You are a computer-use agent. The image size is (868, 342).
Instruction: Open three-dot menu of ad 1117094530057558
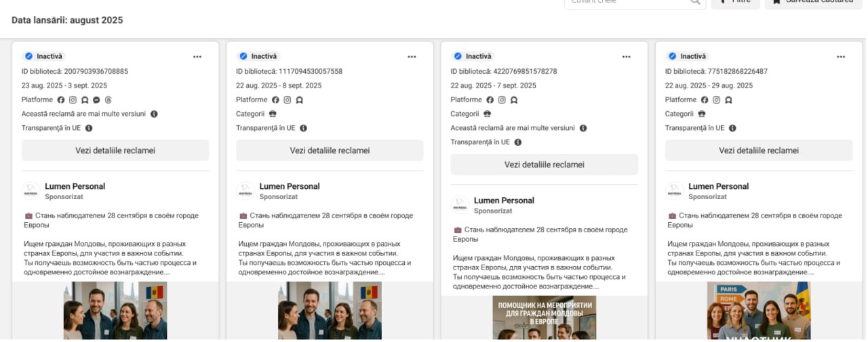412,57
